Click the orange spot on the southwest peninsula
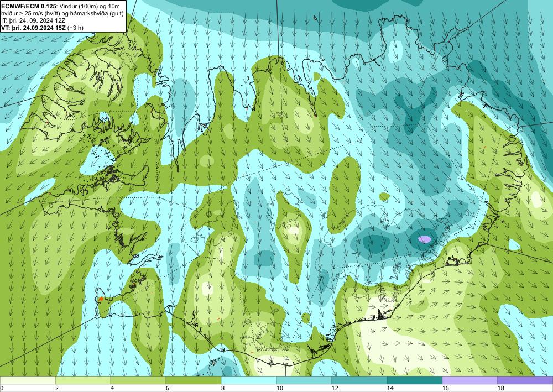Image resolution: width=553 pixels, height=392 pixels. click(x=101, y=299)
